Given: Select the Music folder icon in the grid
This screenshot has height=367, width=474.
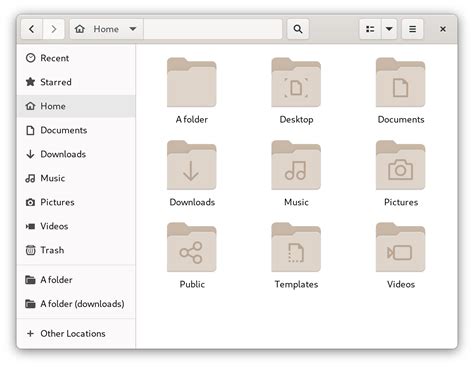Looking at the screenshot, I should coord(296,165).
